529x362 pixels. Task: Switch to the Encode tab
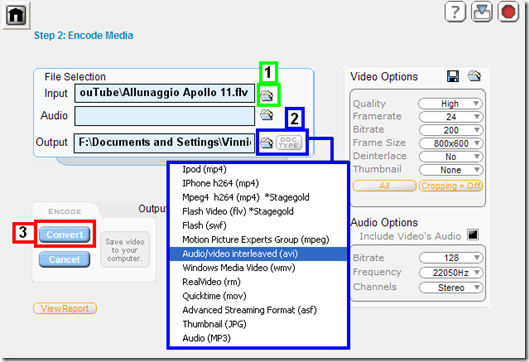coord(64,212)
